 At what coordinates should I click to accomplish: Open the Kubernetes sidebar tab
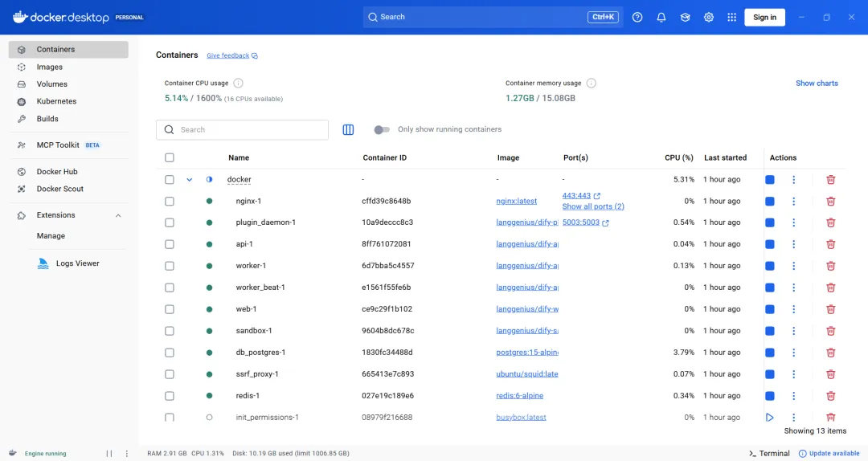click(x=68, y=101)
